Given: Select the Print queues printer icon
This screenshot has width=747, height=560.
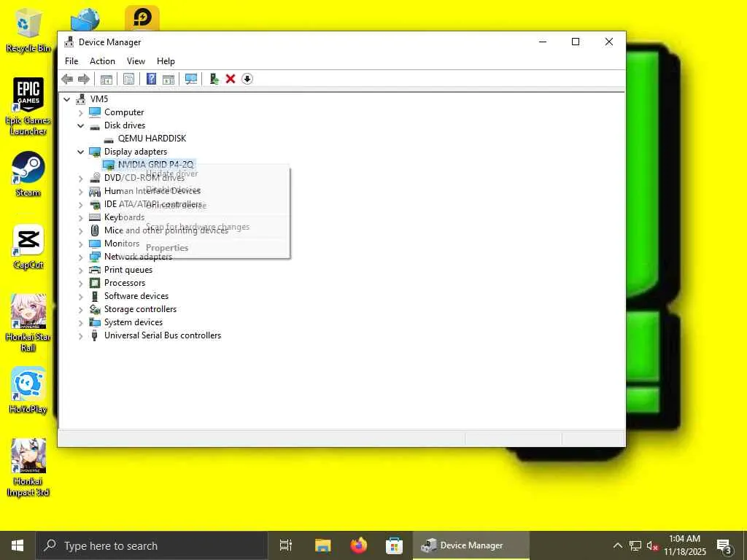Looking at the screenshot, I should (95, 270).
